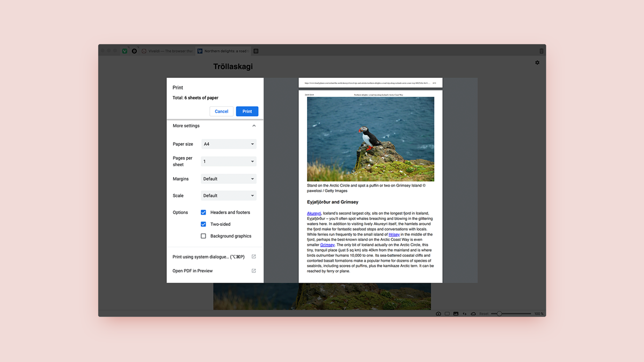Image resolution: width=644 pixels, height=362 pixels.
Task: Click the Vivaldi logo menu icon
Action: pyautogui.click(x=125, y=51)
